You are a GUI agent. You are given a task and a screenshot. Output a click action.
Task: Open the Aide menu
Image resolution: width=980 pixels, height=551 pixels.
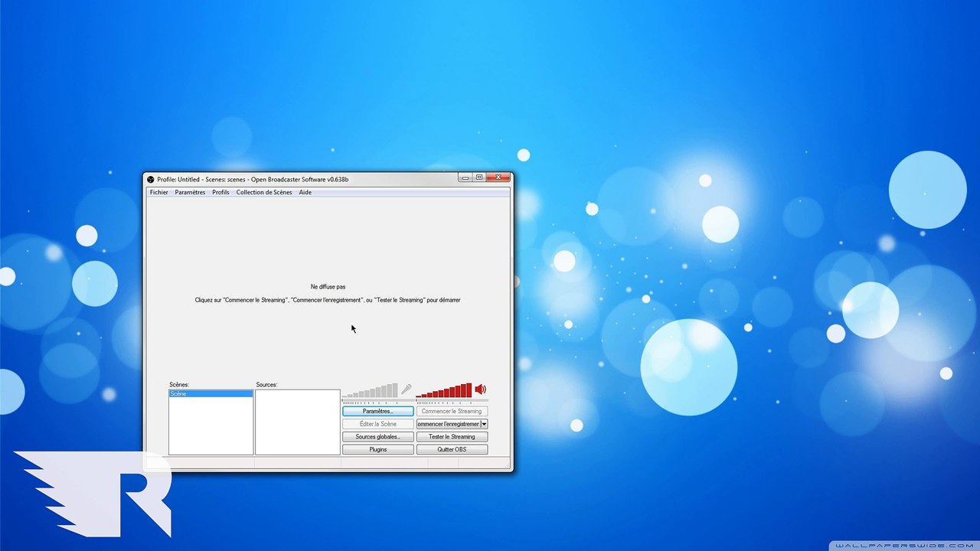(x=305, y=193)
